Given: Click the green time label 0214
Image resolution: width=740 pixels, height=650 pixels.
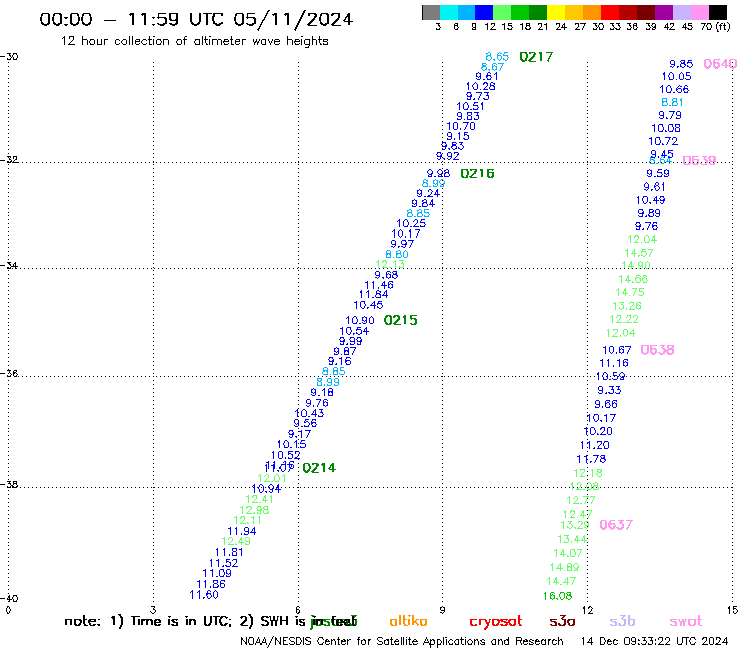Looking at the screenshot, I should (x=319, y=468).
